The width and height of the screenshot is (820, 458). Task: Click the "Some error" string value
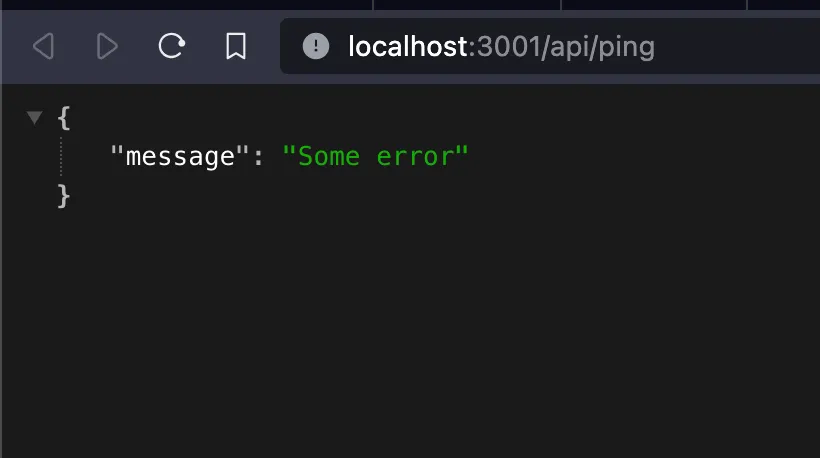pos(376,157)
